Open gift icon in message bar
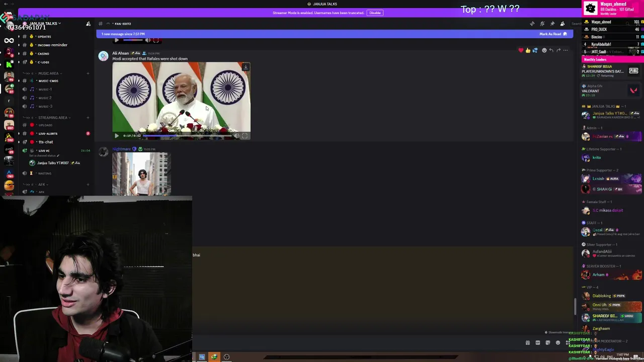 coord(528,343)
